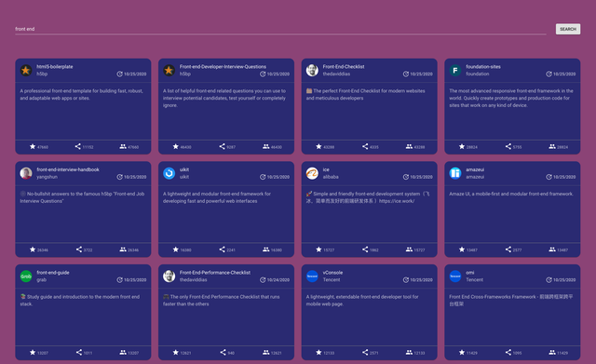Click the star icon on front-end-interview-handbook card

coord(33,249)
